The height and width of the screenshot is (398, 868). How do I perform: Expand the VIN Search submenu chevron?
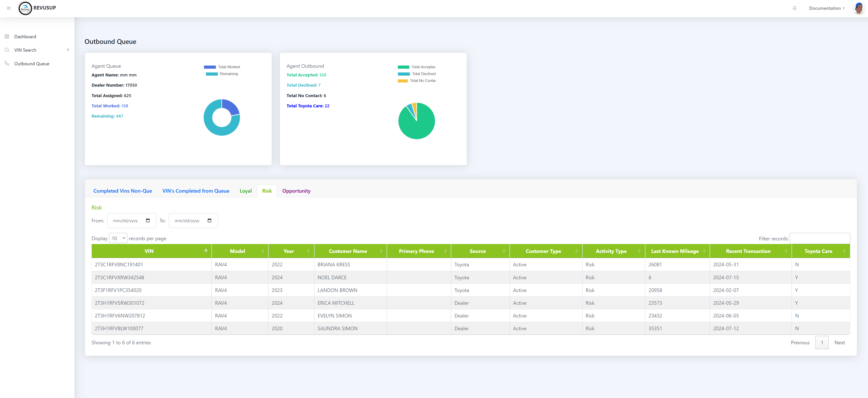68,50
